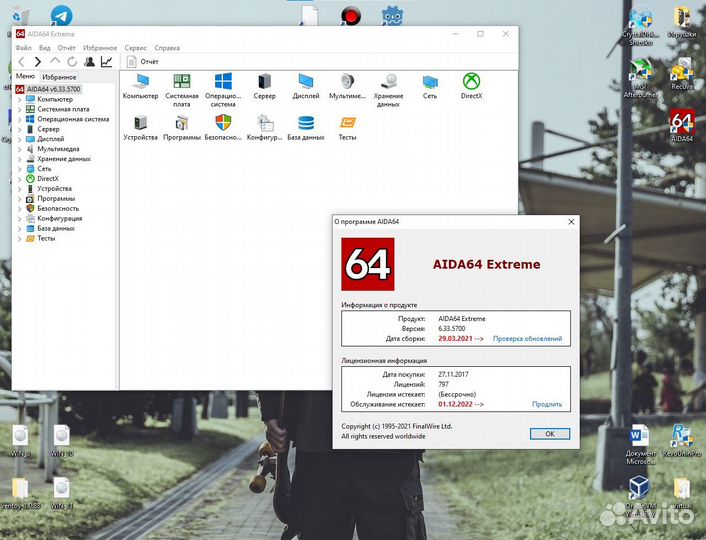Image resolution: width=706 pixels, height=540 pixels.
Task: Select the Oracle VM VirtualBox desktop shortcut
Action: click(x=639, y=497)
